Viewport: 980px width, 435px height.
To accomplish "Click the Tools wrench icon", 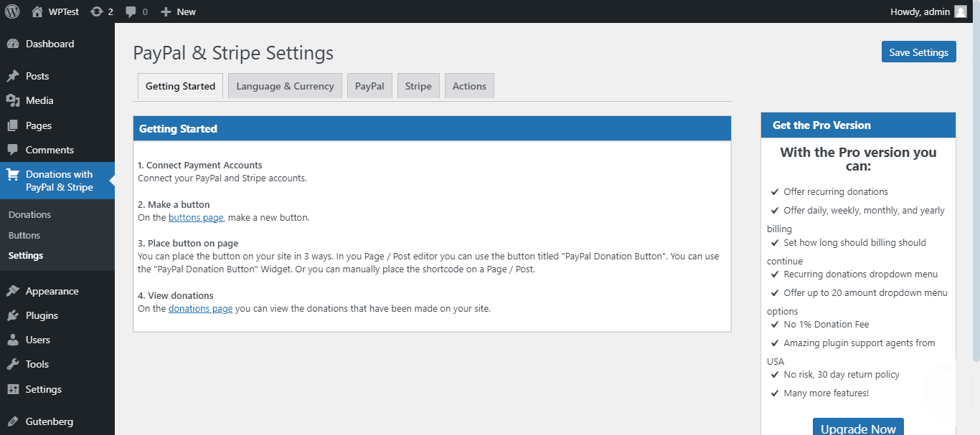I will pyautogui.click(x=13, y=364).
